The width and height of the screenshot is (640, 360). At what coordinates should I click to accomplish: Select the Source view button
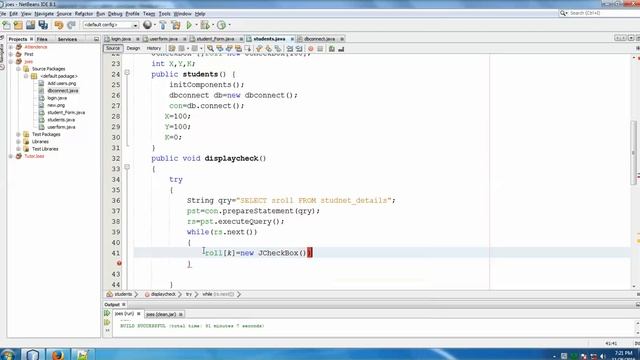point(113,49)
